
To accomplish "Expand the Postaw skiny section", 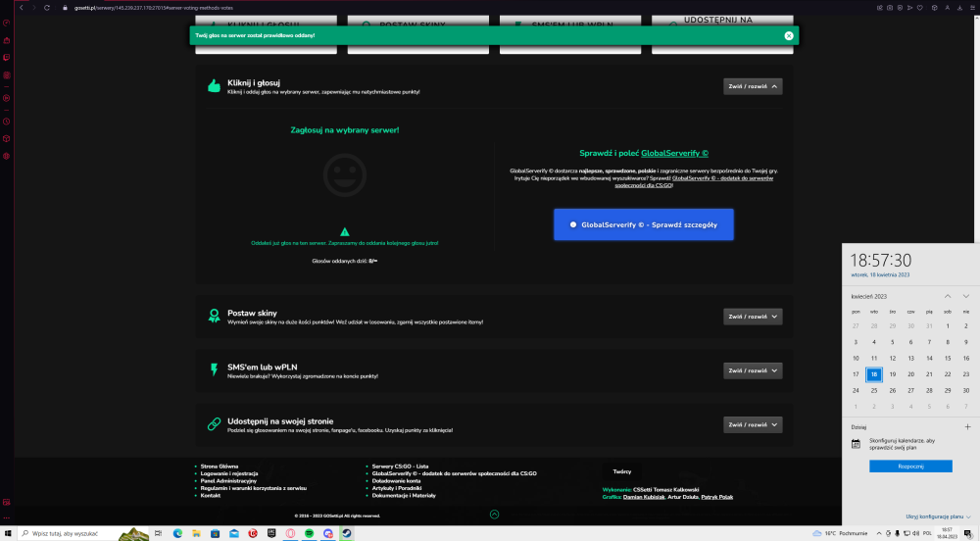I will tap(753, 317).
